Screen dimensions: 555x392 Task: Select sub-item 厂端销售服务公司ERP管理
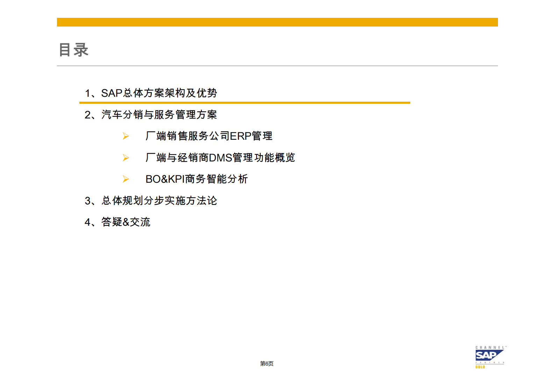[209, 136]
